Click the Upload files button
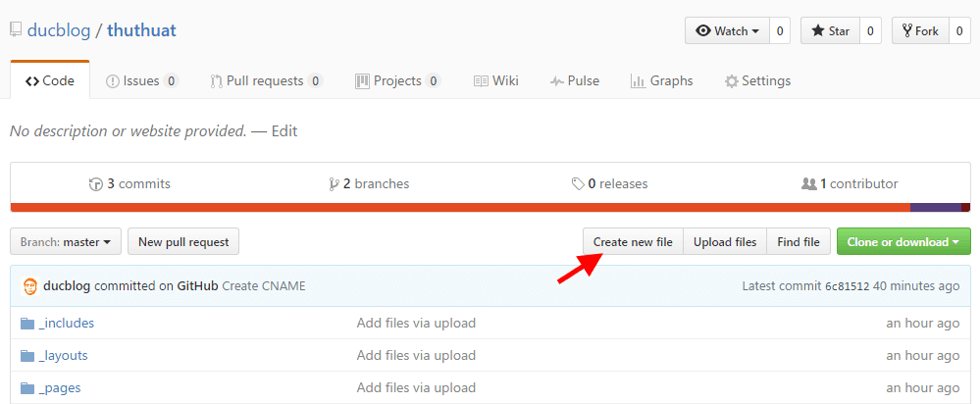This screenshot has width=980, height=404. (x=725, y=241)
